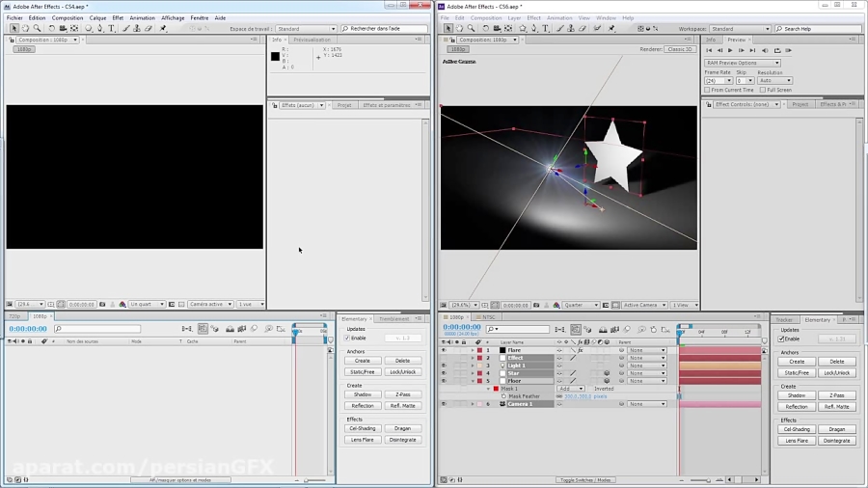Click Renderer Classic 3D button
The width and height of the screenshot is (868, 488).
(680, 49)
